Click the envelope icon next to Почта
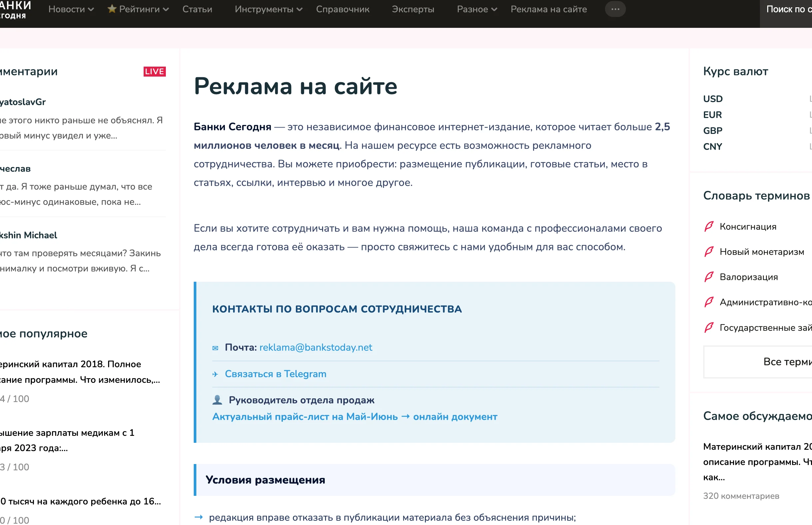The height and width of the screenshot is (525, 812). pos(215,348)
